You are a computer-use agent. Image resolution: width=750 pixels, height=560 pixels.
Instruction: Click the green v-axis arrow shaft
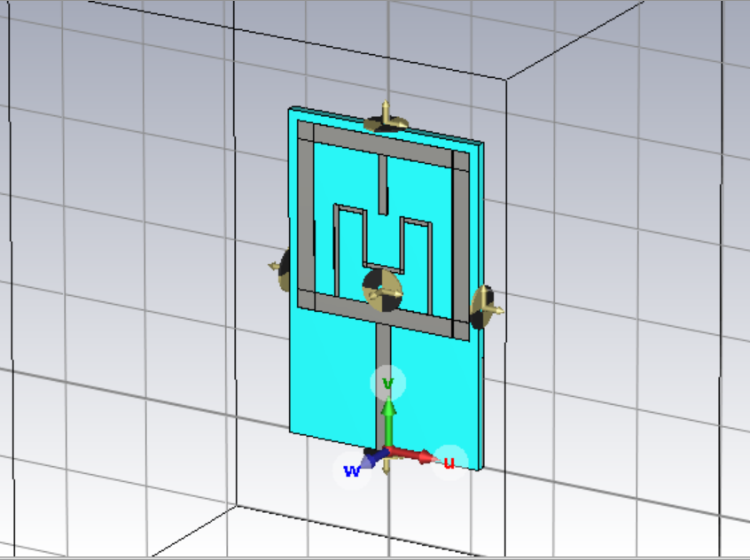tap(387, 425)
